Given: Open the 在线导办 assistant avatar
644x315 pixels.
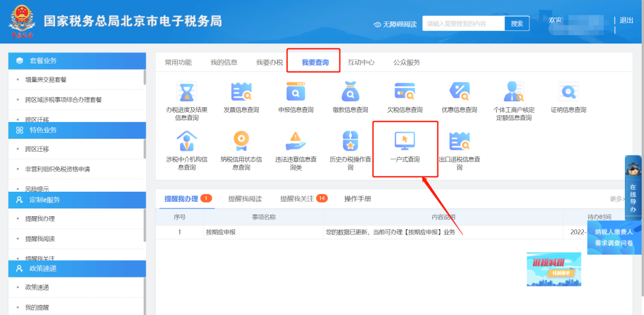Looking at the screenshot, I should pos(633,169).
